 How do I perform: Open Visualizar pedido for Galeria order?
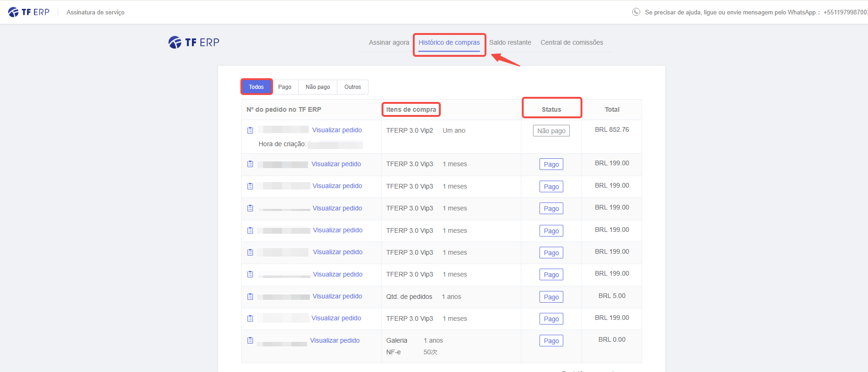point(335,340)
